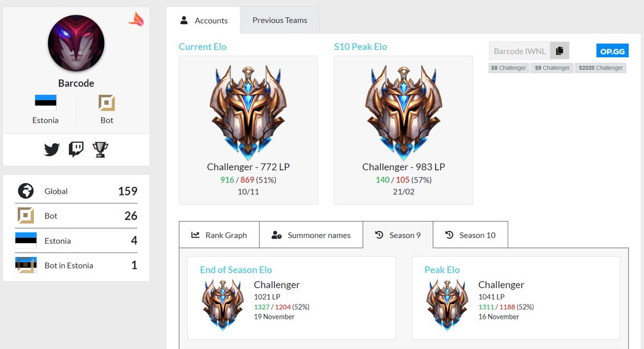The width and height of the screenshot is (644, 349).
Task: Click the Estonia flag in the profile card
Action: [x=46, y=103]
